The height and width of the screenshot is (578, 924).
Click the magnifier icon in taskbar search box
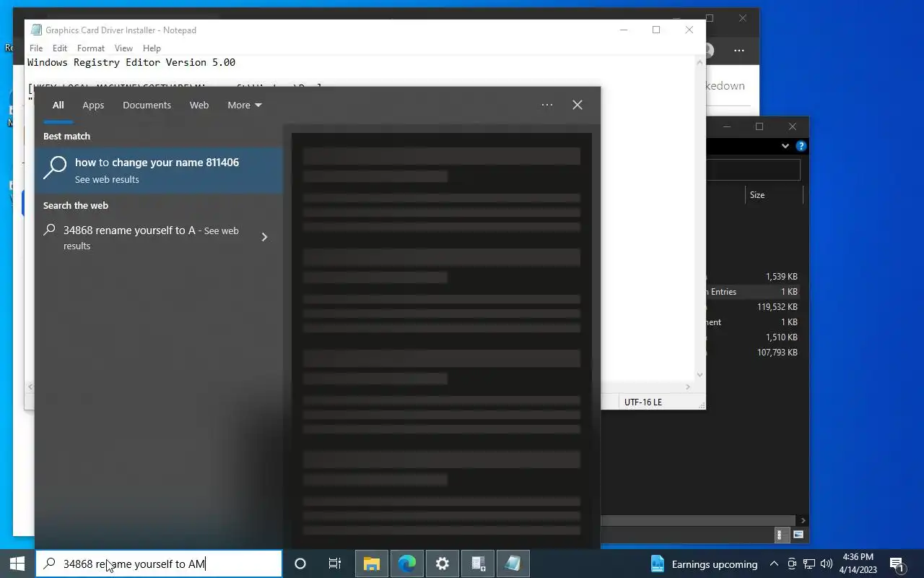point(49,564)
